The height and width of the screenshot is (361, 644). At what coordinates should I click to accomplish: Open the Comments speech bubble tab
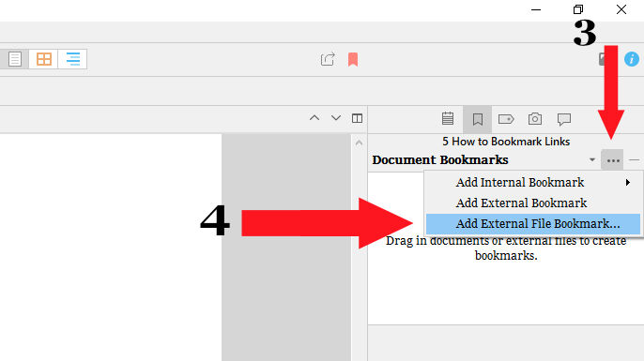(564, 119)
